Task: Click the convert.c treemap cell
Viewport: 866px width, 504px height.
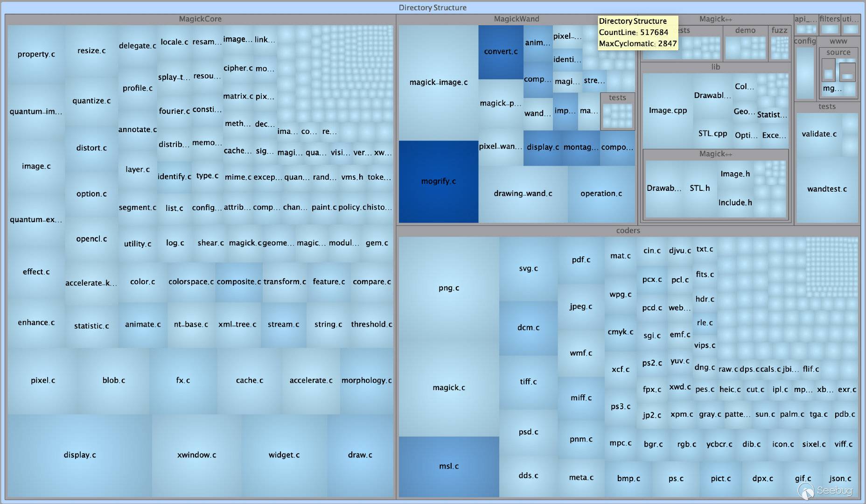Action: (501, 52)
